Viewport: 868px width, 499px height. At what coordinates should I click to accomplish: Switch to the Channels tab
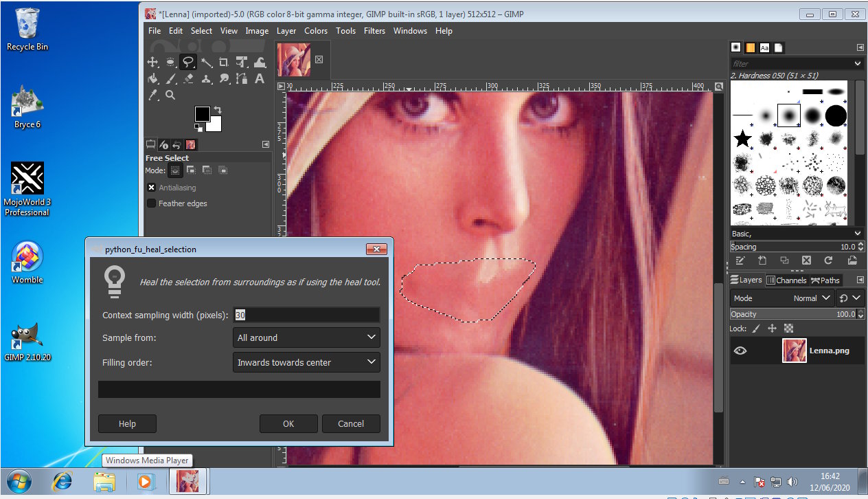[786, 280]
